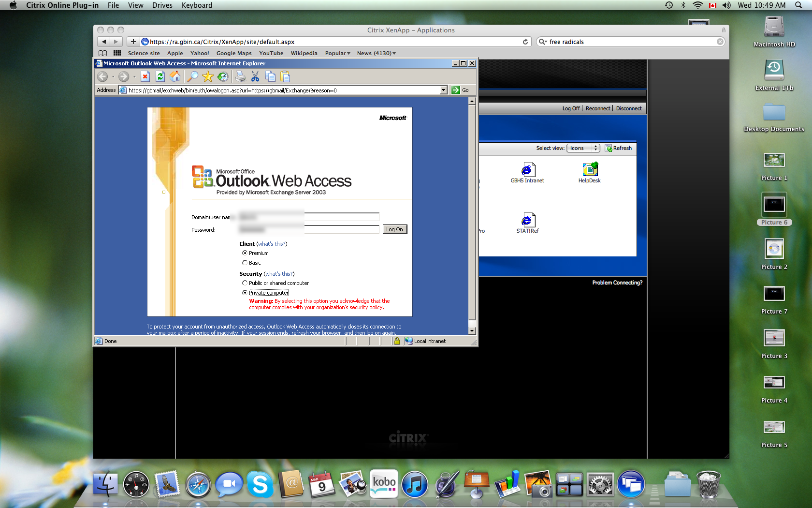Click the XenApp Refresh button
Viewport: 812px width, 508px height.
619,148
